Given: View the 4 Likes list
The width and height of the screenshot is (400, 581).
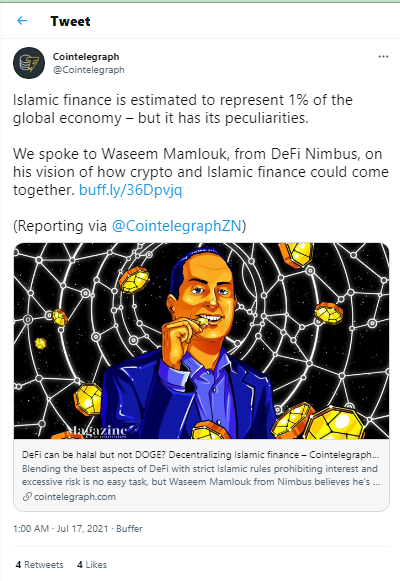Looking at the screenshot, I should [x=92, y=564].
